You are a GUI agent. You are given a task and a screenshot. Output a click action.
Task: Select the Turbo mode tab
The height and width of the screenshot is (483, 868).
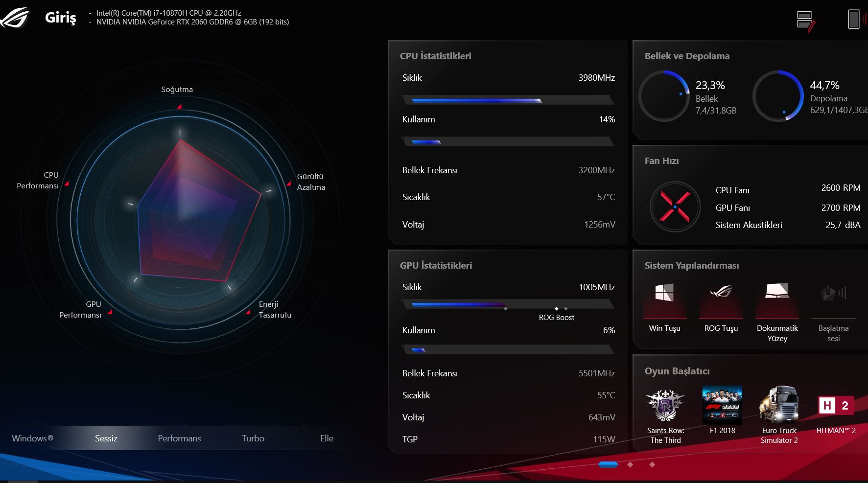click(253, 438)
